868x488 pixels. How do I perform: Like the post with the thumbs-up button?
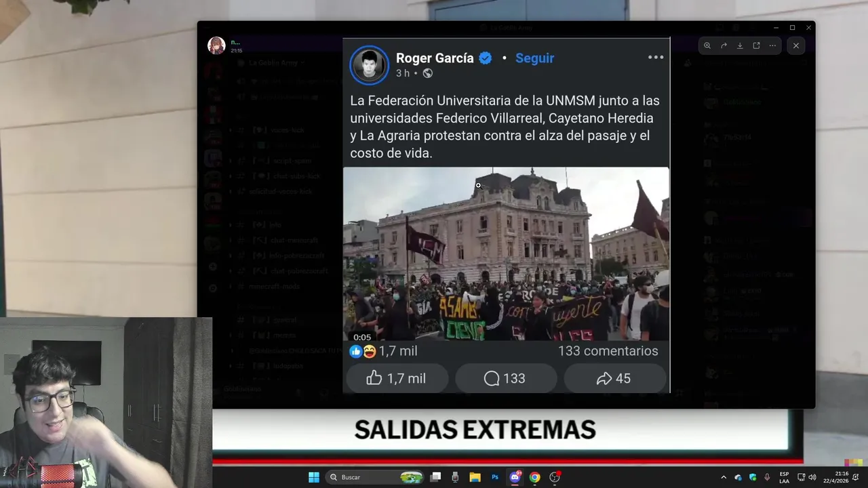point(397,378)
